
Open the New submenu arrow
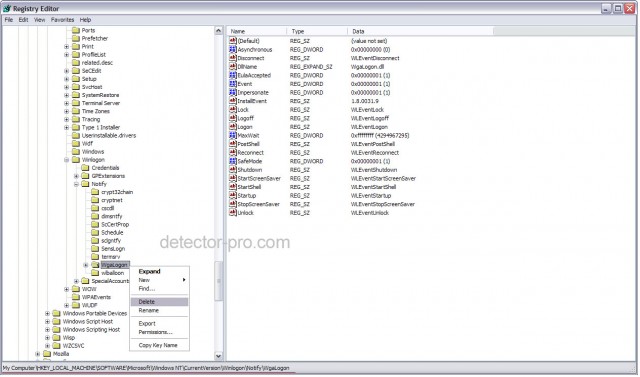pyautogui.click(x=184, y=280)
